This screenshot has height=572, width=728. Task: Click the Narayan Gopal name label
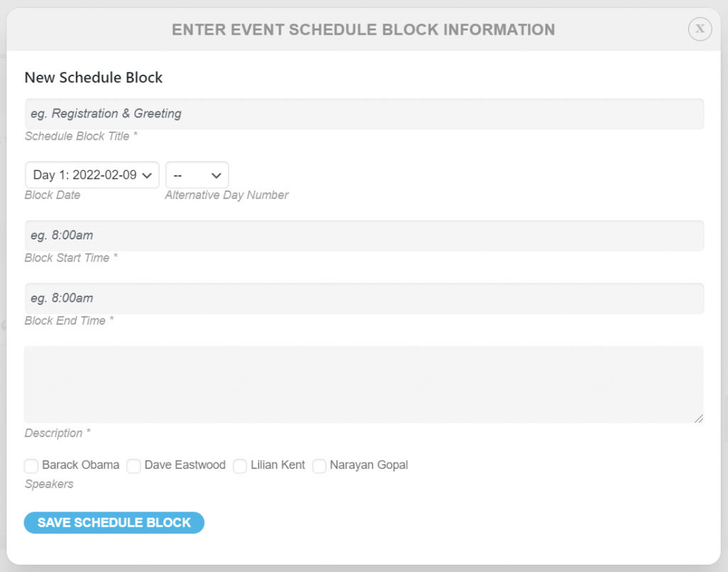click(x=369, y=465)
